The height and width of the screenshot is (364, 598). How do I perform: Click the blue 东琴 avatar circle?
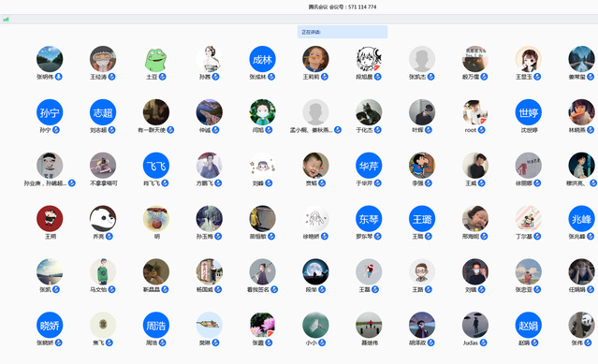369,219
